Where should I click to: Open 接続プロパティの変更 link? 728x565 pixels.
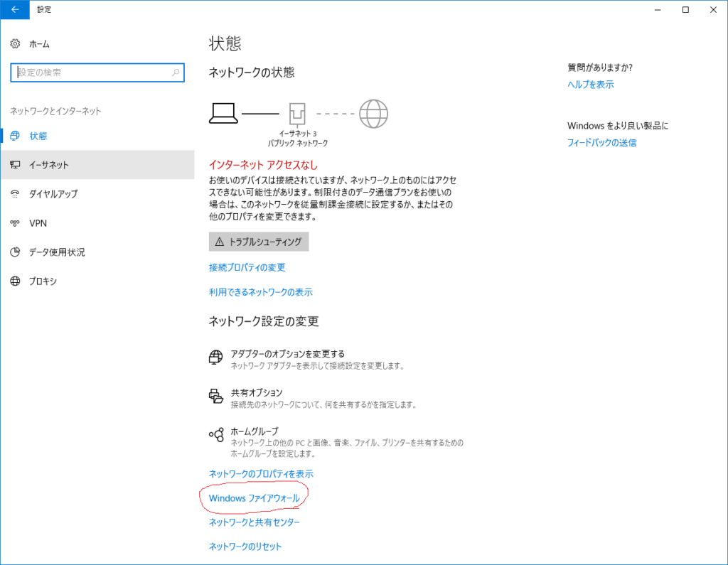click(247, 267)
